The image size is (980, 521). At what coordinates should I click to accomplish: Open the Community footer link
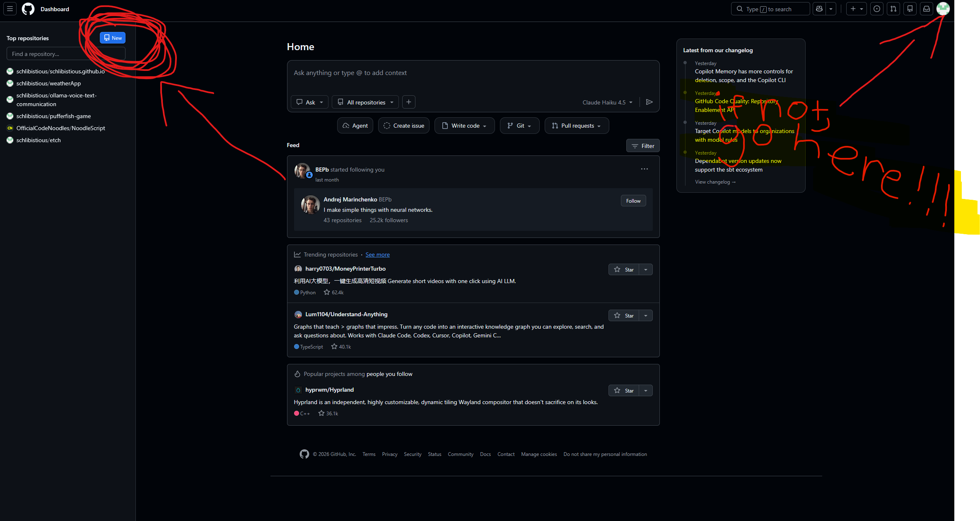coord(460,454)
